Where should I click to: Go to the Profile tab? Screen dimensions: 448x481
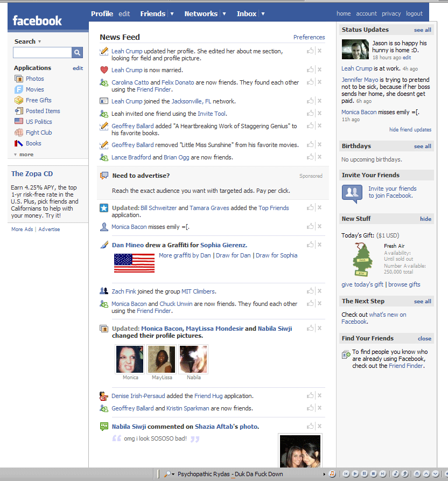pyautogui.click(x=102, y=14)
